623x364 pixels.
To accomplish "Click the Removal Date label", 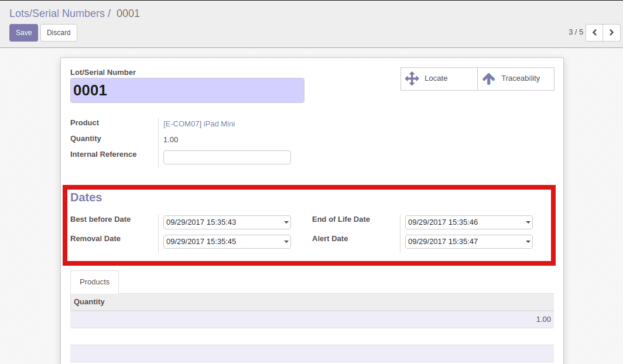I will [95, 239].
